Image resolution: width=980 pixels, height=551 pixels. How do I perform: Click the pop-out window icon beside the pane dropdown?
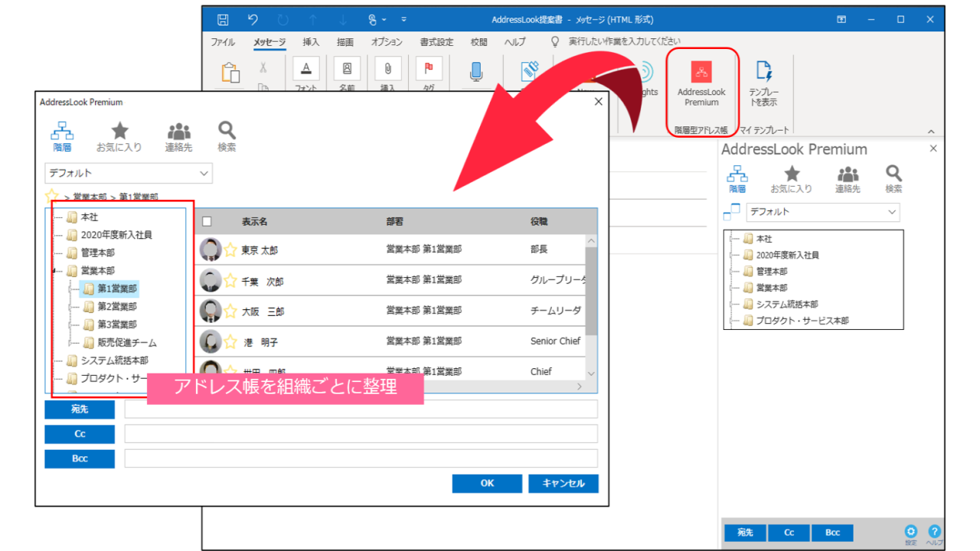tap(732, 212)
